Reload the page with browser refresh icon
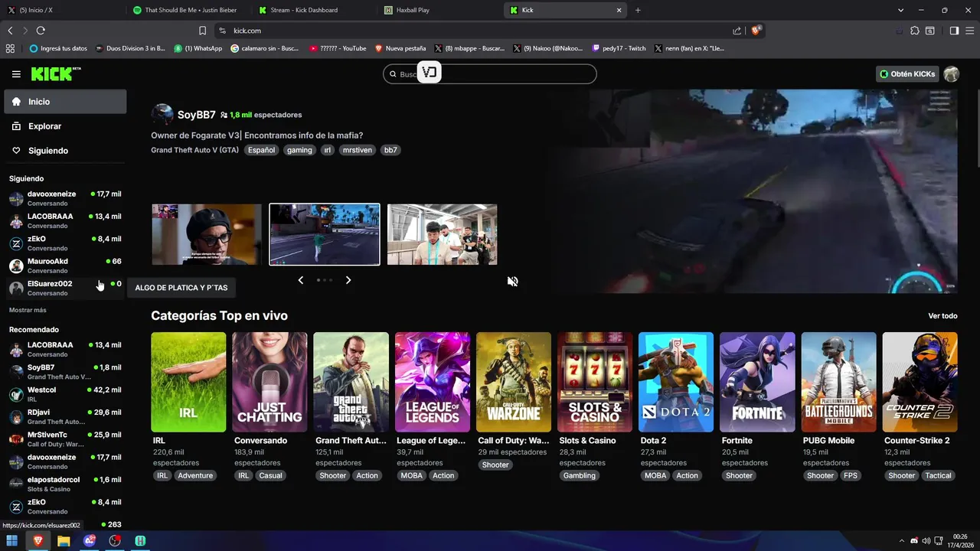This screenshot has height=551, width=980. tap(41, 31)
